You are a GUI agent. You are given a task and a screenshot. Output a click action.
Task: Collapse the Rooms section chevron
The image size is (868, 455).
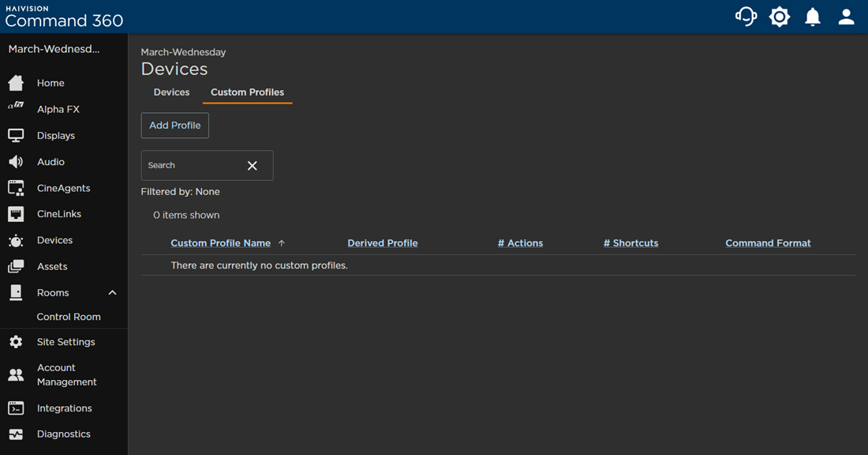click(112, 292)
